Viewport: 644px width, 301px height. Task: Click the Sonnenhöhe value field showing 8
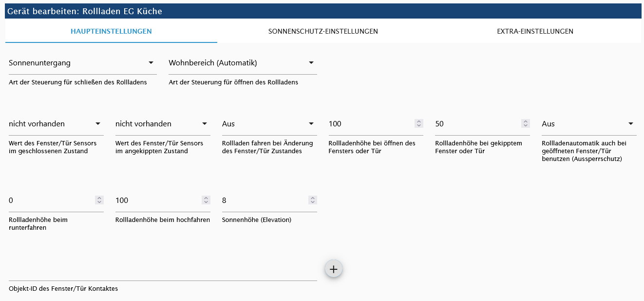click(263, 201)
